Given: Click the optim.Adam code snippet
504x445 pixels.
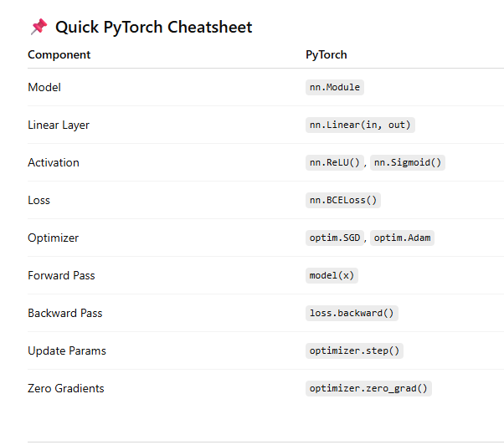Looking at the screenshot, I should [x=402, y=238].
